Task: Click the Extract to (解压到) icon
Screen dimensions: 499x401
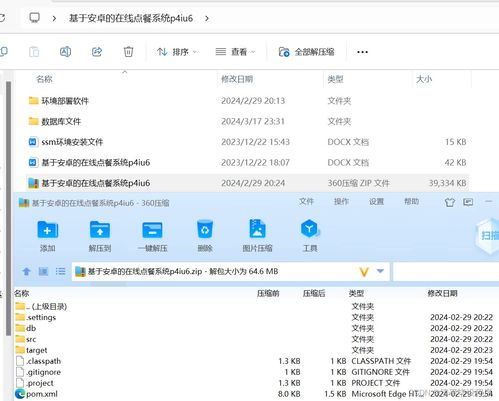Action: pos(100,230)
